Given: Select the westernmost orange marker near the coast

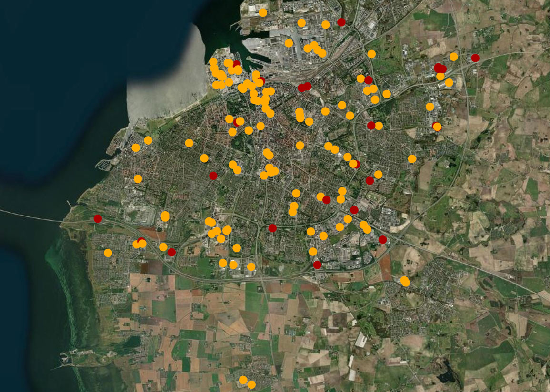Looking at the screenshot, I should point(108,253).
